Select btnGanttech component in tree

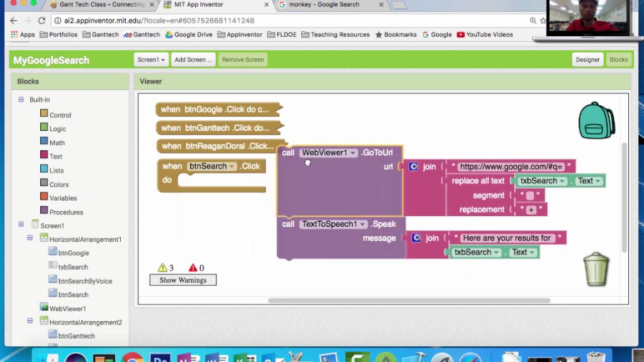76,336
